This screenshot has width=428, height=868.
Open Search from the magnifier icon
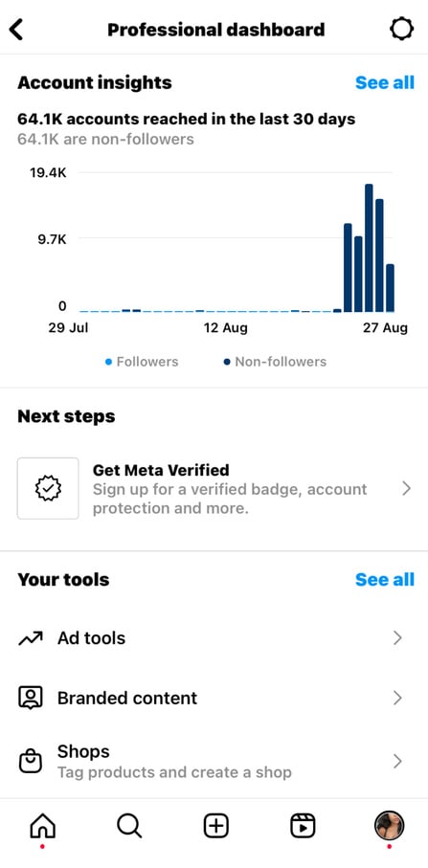pyautogui.click(x=129, y=826)
